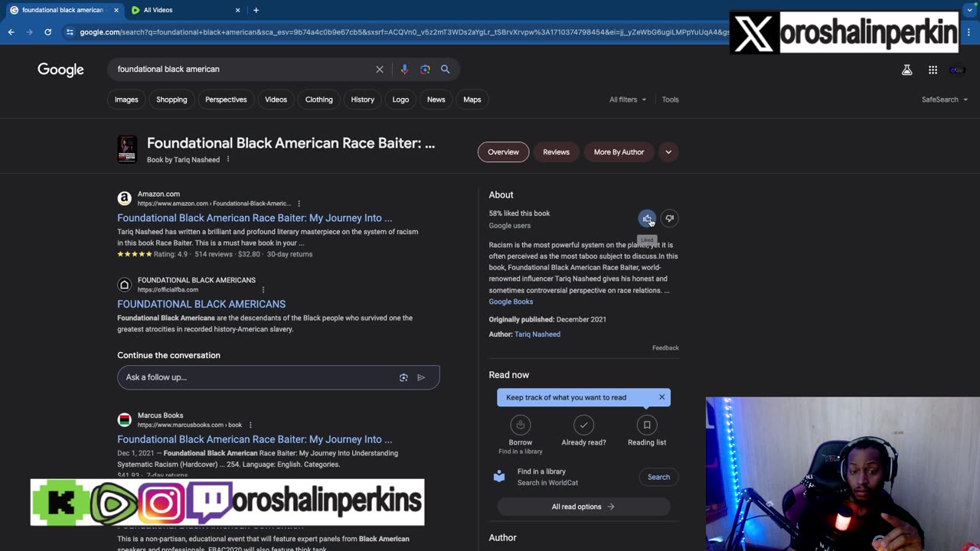The width and height of the screenshot is (980, 551).
Task: Open the Marcus Books result's three-dot menu
Action: pyautogui.click(x=250, y=425)
